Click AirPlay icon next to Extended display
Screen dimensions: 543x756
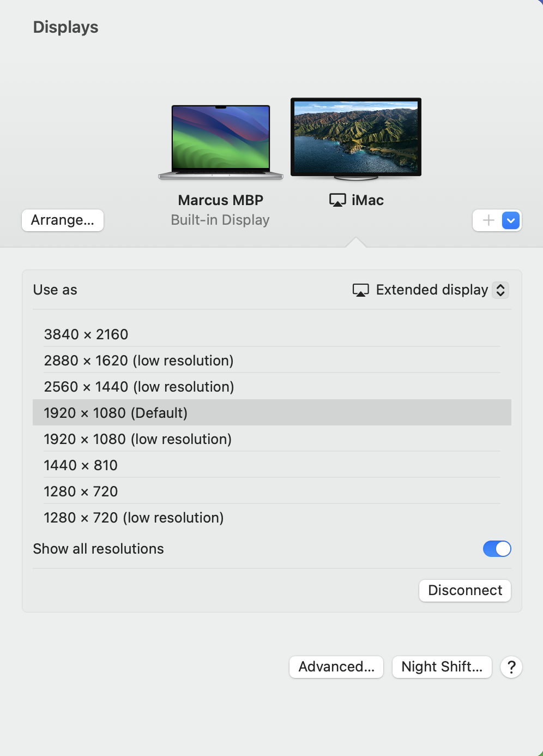point(361,290)
